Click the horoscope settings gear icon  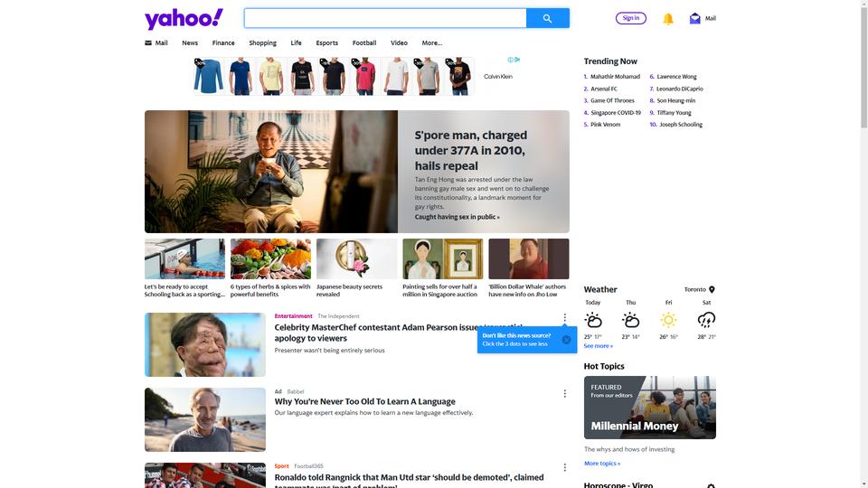click(x=711, y=485)
